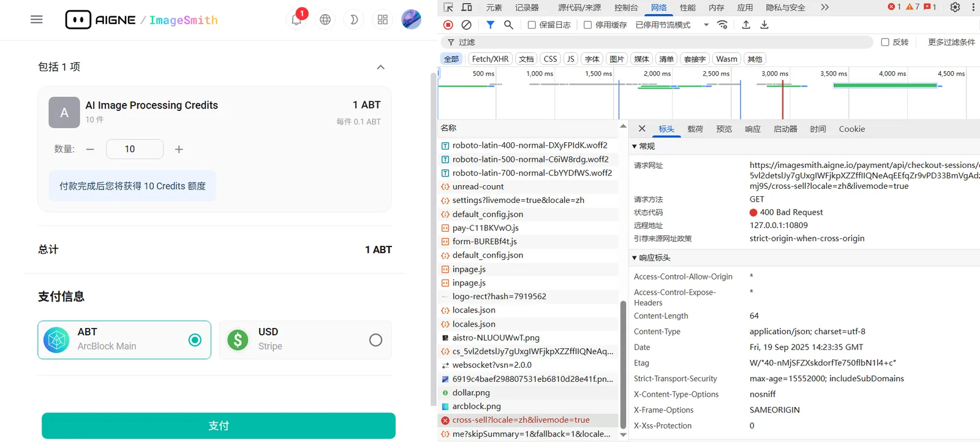Click the red marker on the timeline overview
980x442 pixels.
[782, 98]
